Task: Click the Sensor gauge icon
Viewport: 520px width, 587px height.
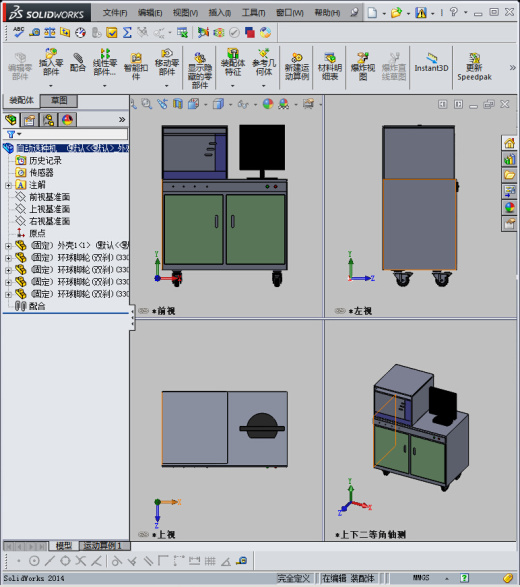Action: pos(80,33)
